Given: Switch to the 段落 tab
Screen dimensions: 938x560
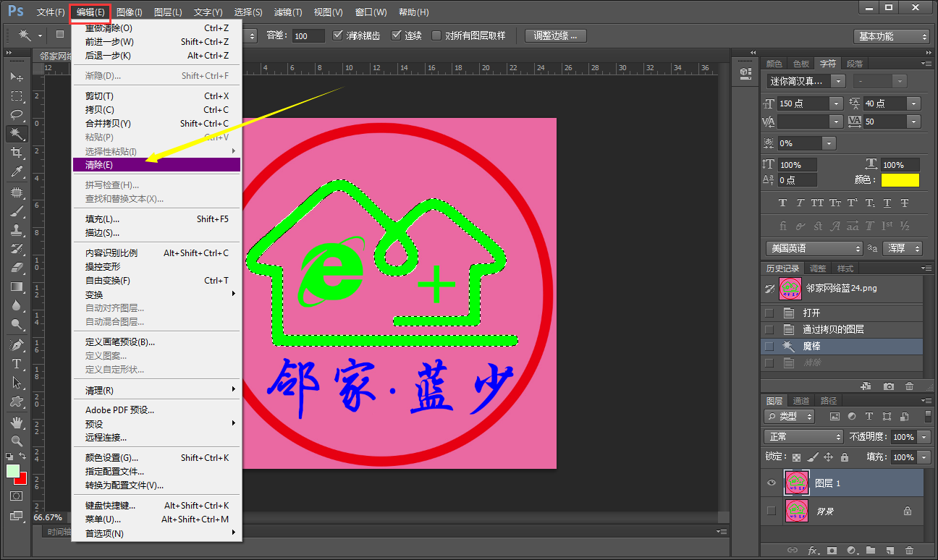Looking at the screenshot, I should (x=855, y=64).
